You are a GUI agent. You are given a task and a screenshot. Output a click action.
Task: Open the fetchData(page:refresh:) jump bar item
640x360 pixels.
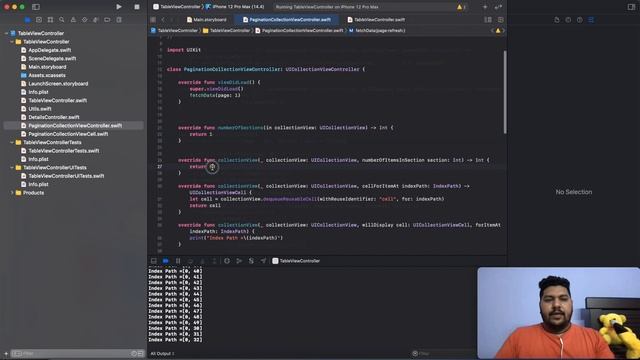(377, 31)
